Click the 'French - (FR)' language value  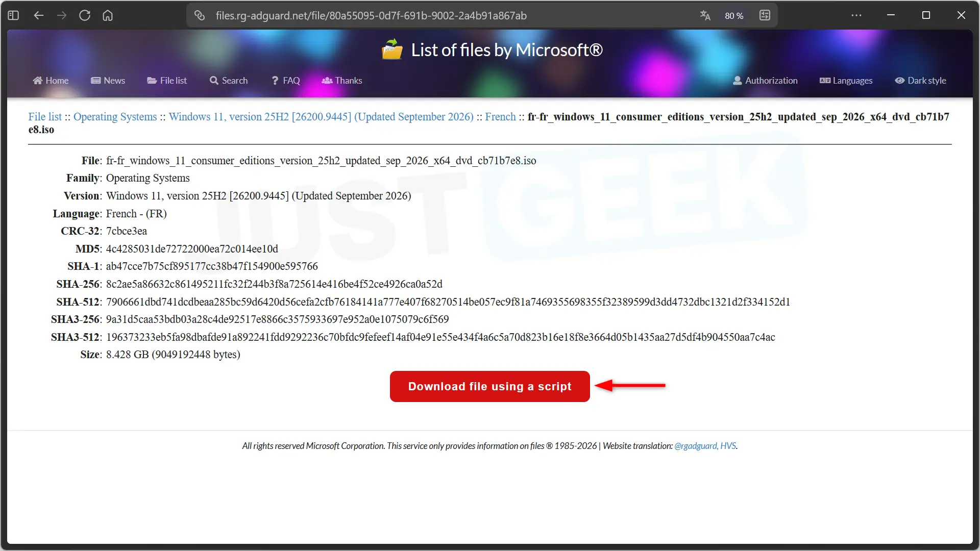click(x=136, y=214)
